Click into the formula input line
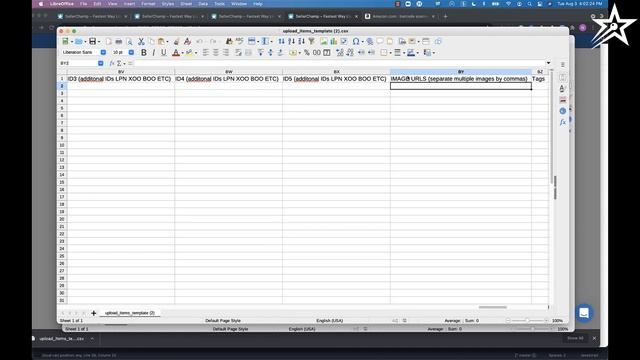This screenshot has width=640, height=360. pyautogui.click(x=339, y=63)
